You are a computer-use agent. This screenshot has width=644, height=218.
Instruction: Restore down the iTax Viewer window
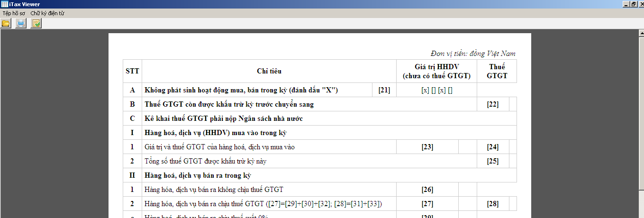click(x=633, y=4)
